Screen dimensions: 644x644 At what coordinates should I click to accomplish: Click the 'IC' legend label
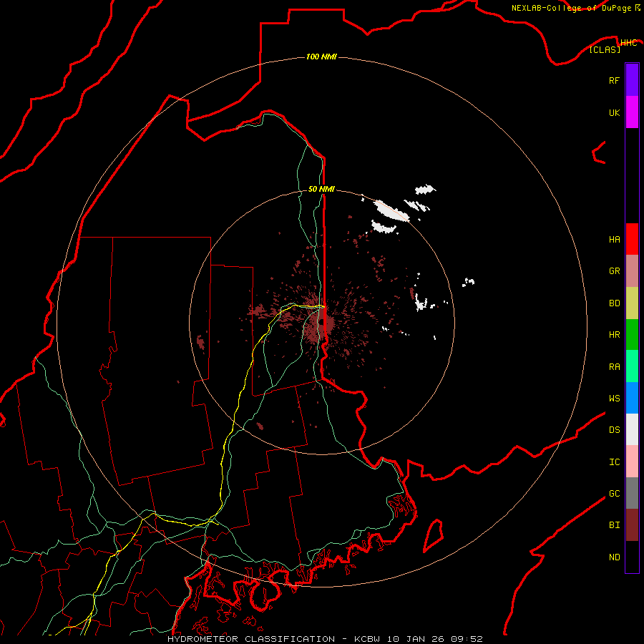(x=614, y=462)
